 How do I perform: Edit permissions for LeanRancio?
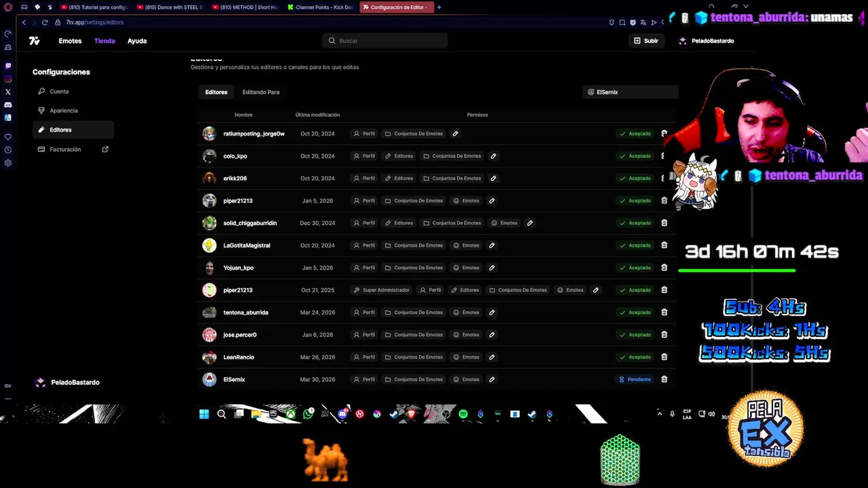click(x=492, y=357)
